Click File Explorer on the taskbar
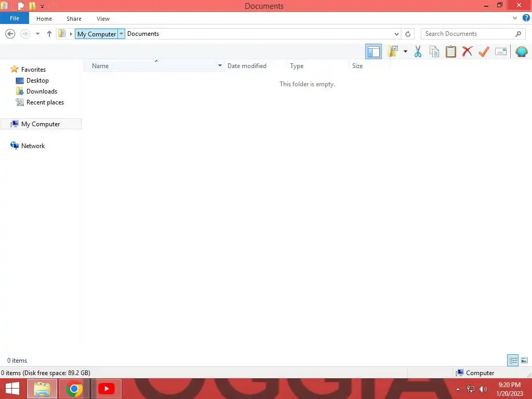Screen dimensions: 532x399 point(42,389)
